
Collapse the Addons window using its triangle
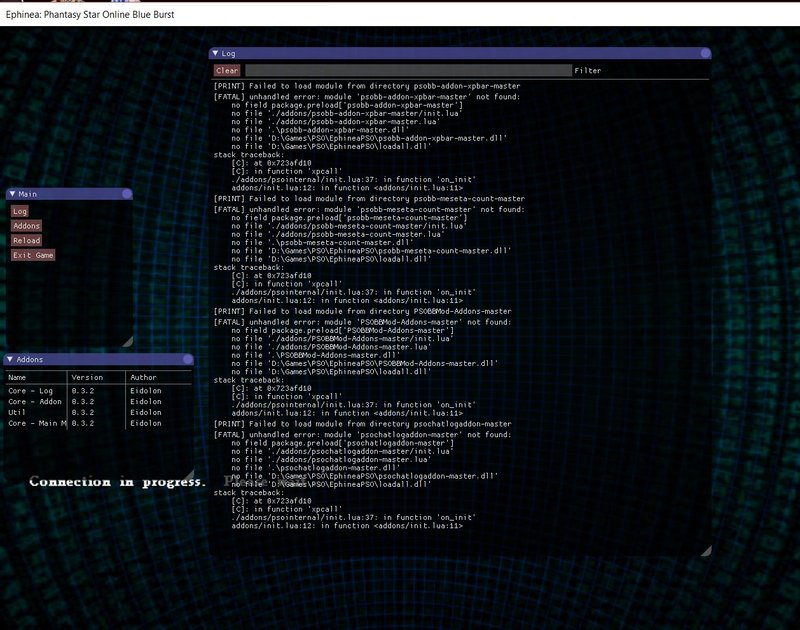(x=10, y=360)
